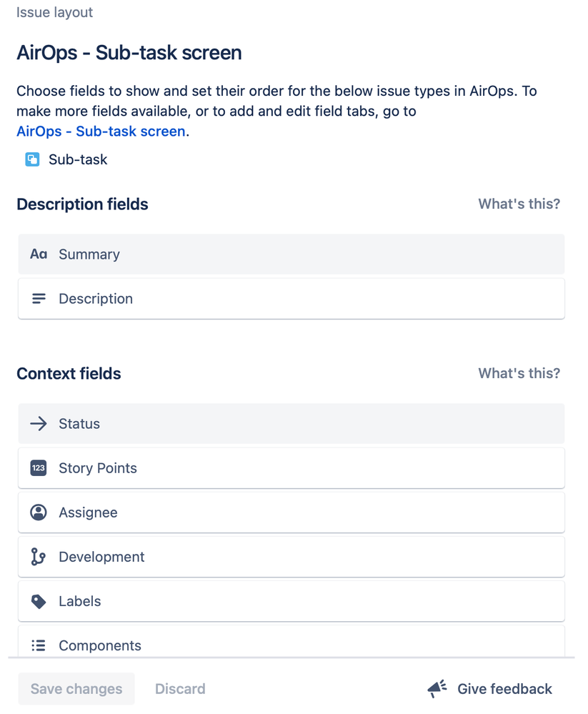The height and width of the screenshot is (714, 588).
Task: Select the Assignee field row
Action: [291, 512]
